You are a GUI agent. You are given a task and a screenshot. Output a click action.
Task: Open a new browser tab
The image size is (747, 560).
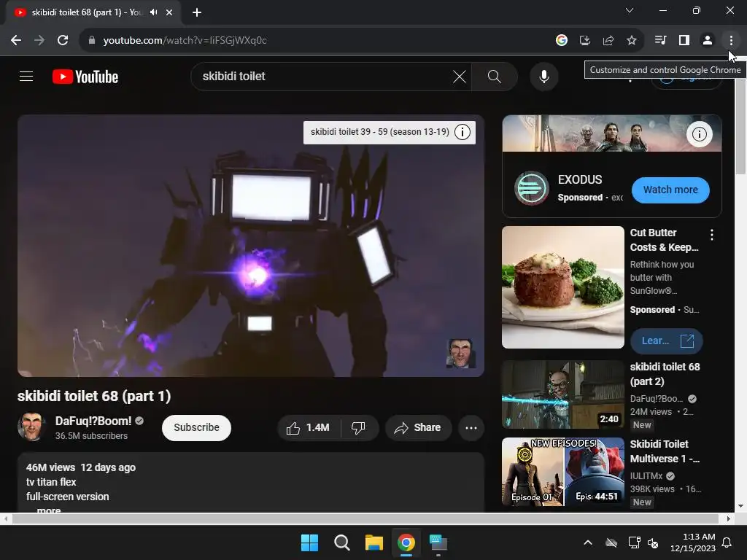[x=197, y=12]
